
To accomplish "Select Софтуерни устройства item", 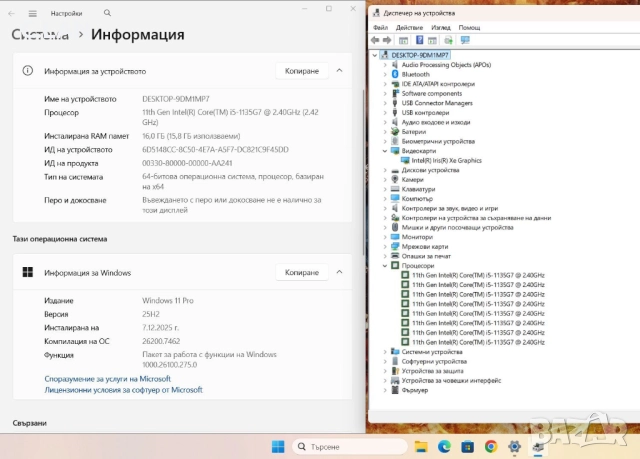I will click(434, 361).
